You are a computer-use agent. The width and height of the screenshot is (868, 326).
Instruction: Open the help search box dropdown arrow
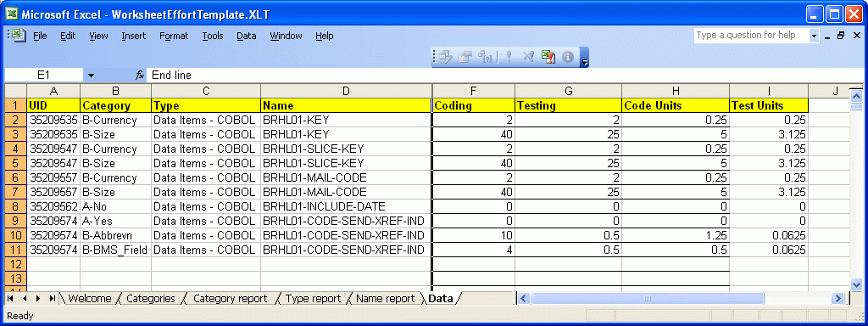(x=814, y=36)
